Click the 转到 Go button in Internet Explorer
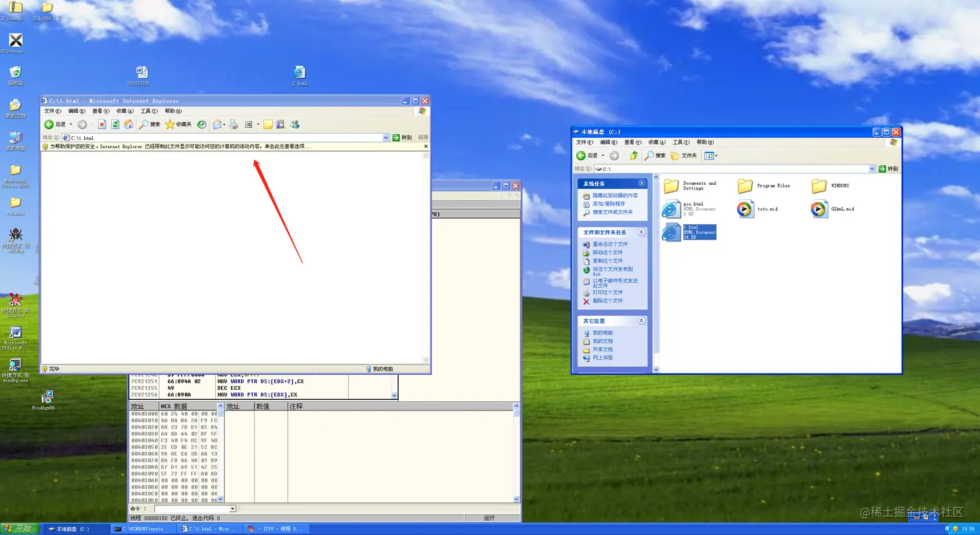The height and width of the screenshot is (535, 980). coord(402,137)
